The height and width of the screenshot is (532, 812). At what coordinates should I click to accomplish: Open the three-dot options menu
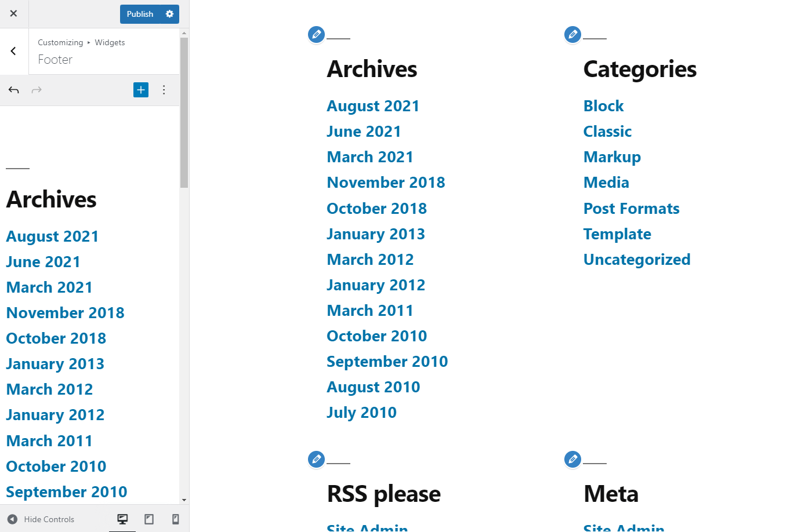(x=164, y=90)
